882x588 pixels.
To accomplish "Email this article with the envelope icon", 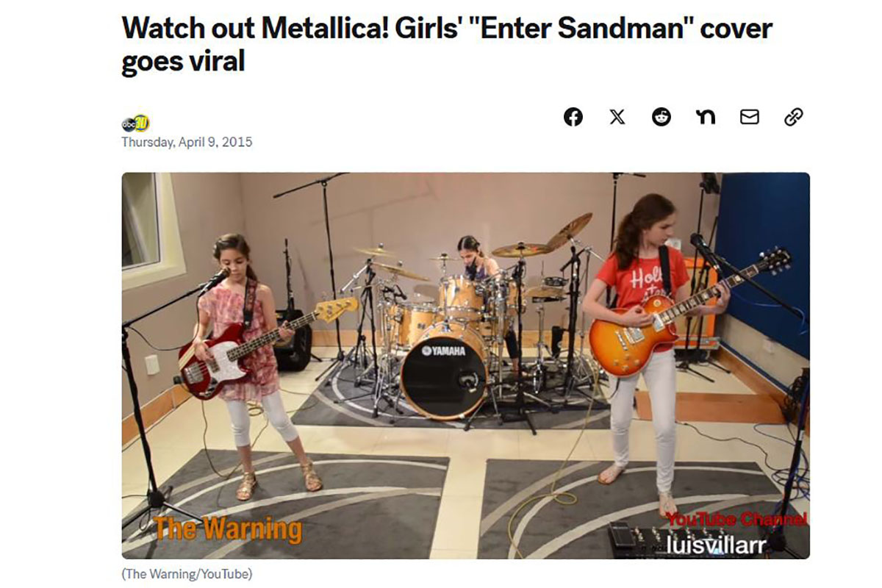I will (x=750, y=117).
